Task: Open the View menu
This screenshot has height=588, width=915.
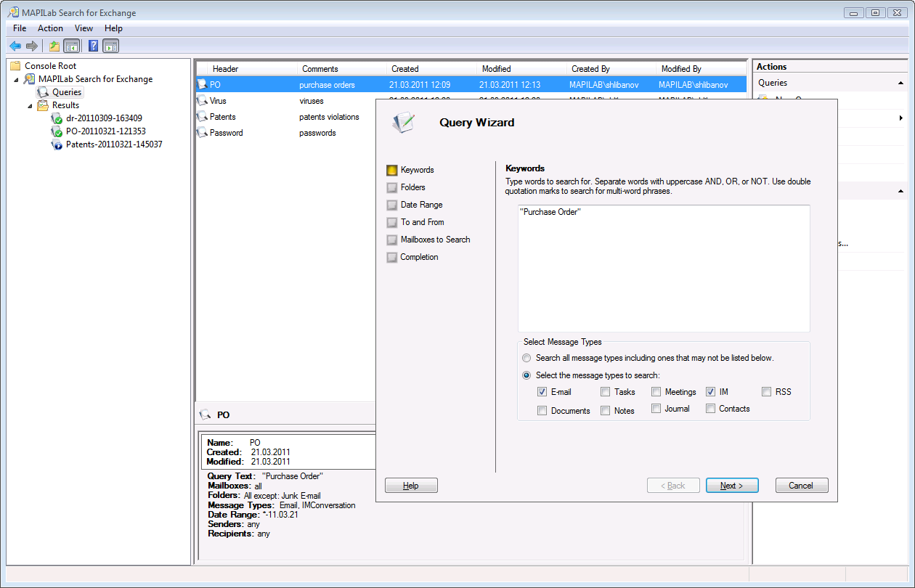Action: coord(84,28)
